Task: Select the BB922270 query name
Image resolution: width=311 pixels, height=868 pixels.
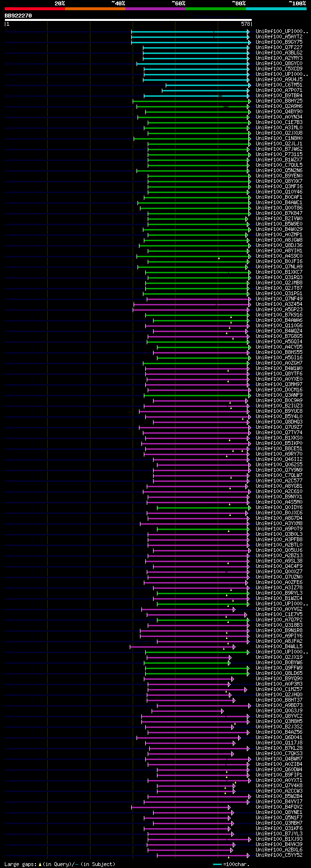Action: (x=18, y=16)
